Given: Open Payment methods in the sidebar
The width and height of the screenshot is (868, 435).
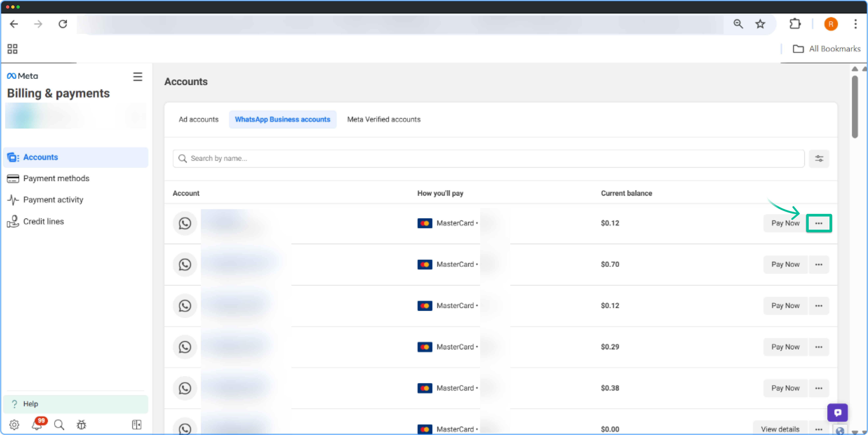Looking at the screenshot, I should (x=56, y=178).
